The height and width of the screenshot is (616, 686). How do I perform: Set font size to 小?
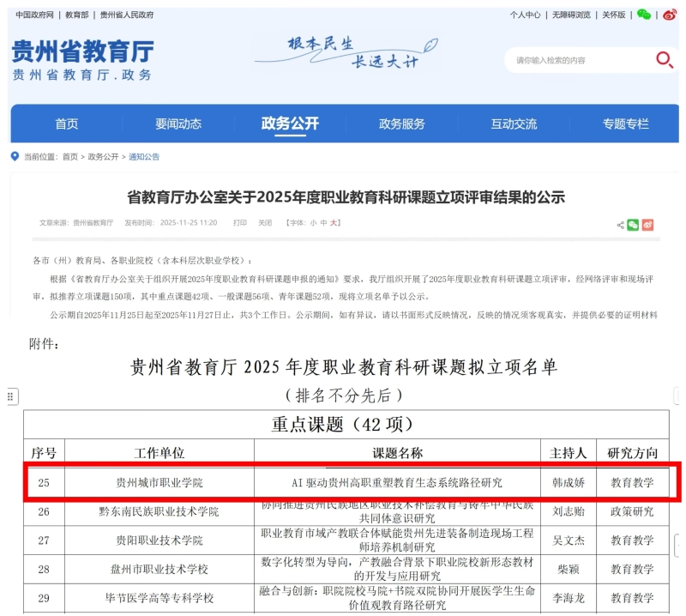[313, 223]
